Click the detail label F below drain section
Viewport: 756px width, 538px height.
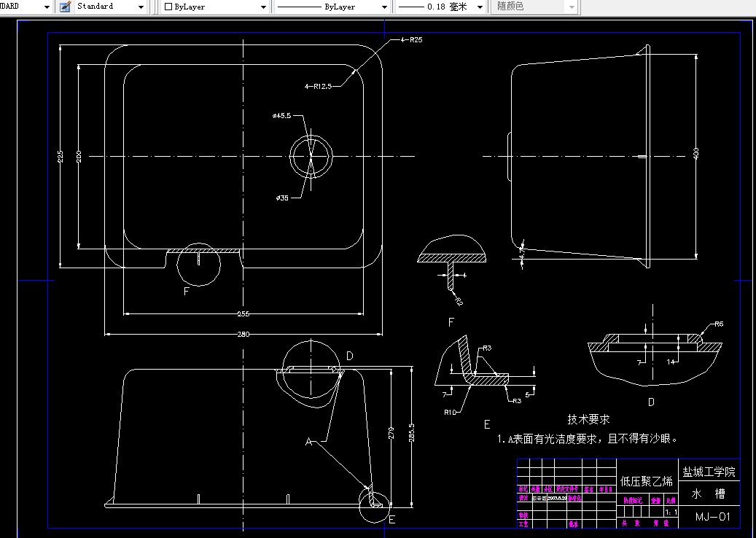[x=452, y=321]
